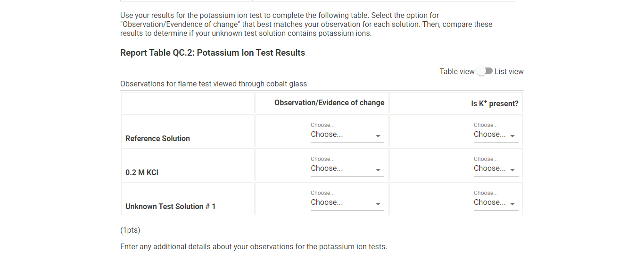Click the "Enter any additional details" prompt
The image size is (644, 253).
(x=253, y=246)
